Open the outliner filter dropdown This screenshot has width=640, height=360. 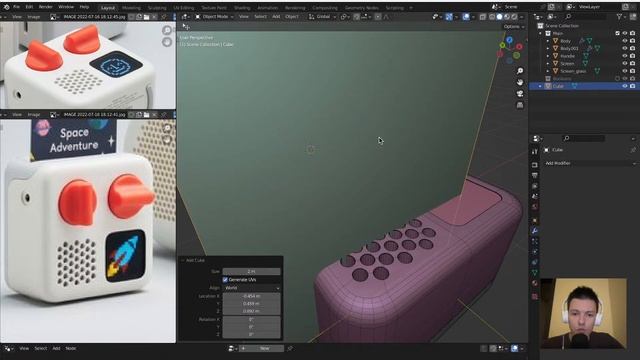(x=621, y=17)
